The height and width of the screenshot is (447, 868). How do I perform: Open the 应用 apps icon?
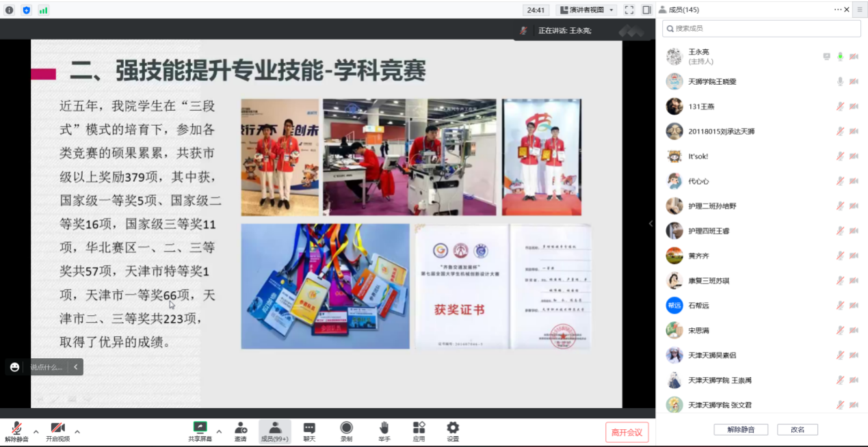coord(419,431)
